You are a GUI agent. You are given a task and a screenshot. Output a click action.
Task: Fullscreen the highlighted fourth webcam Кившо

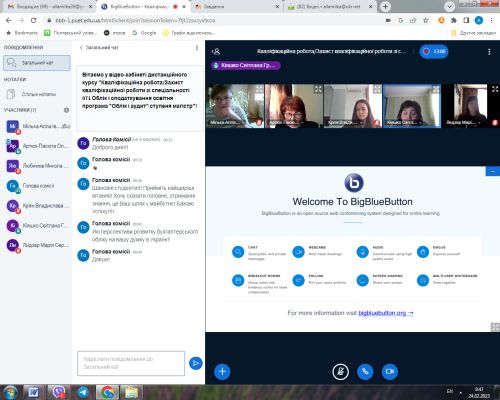pos(436,89)
